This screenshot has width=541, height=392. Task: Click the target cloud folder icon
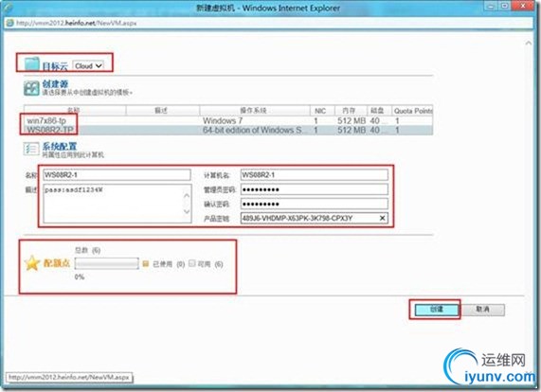(x=32, y=63)
